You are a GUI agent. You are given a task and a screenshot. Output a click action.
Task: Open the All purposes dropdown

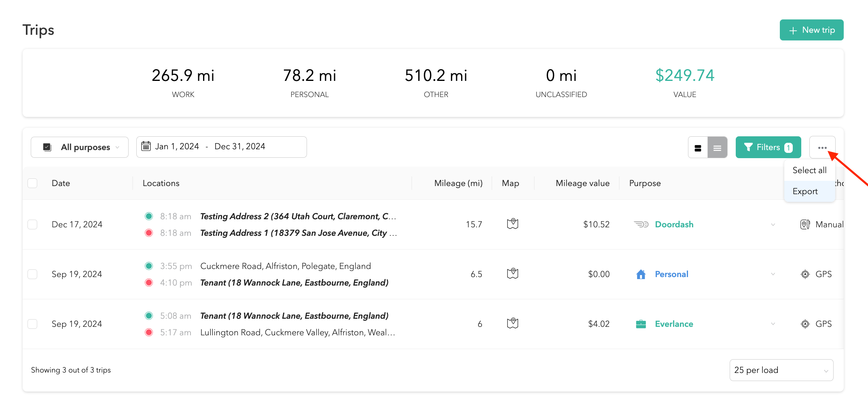pos(80,147)
